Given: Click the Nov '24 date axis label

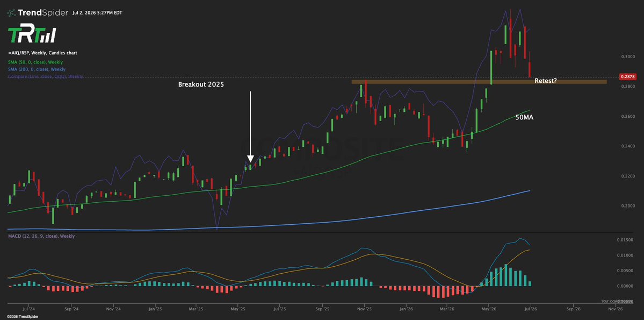Looking at the screenshot, I should [114, 308].
